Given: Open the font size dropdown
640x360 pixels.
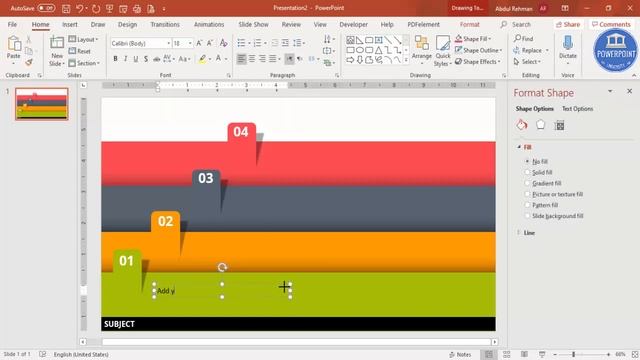Looking at the screenshot, I should [x=190, y=43].
